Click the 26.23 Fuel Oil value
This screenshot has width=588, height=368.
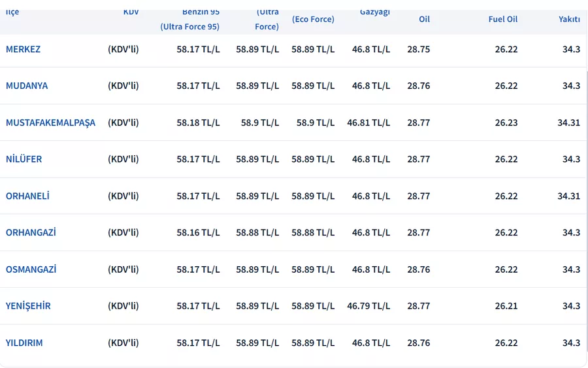[506, 123]
